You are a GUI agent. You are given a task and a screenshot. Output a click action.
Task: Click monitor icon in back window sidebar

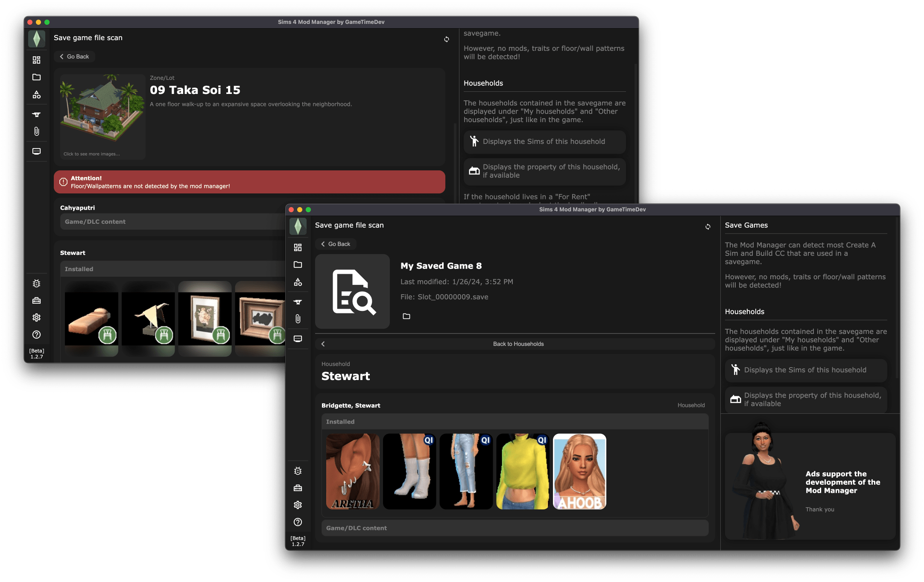tap(36, 151)
